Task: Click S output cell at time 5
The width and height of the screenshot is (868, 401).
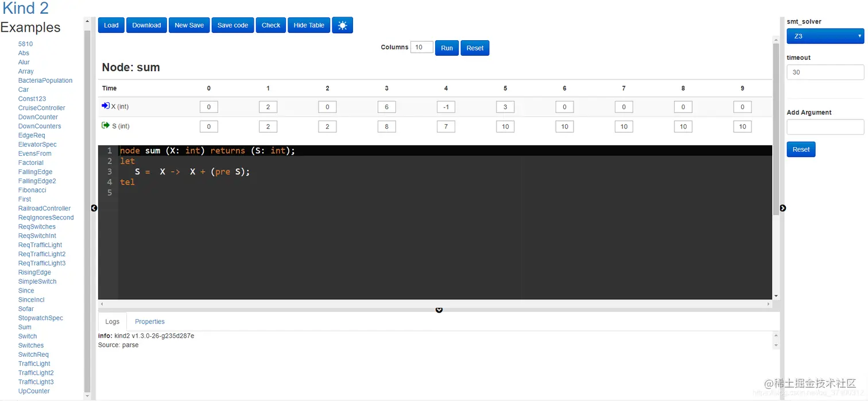Action: coord(505,126)
